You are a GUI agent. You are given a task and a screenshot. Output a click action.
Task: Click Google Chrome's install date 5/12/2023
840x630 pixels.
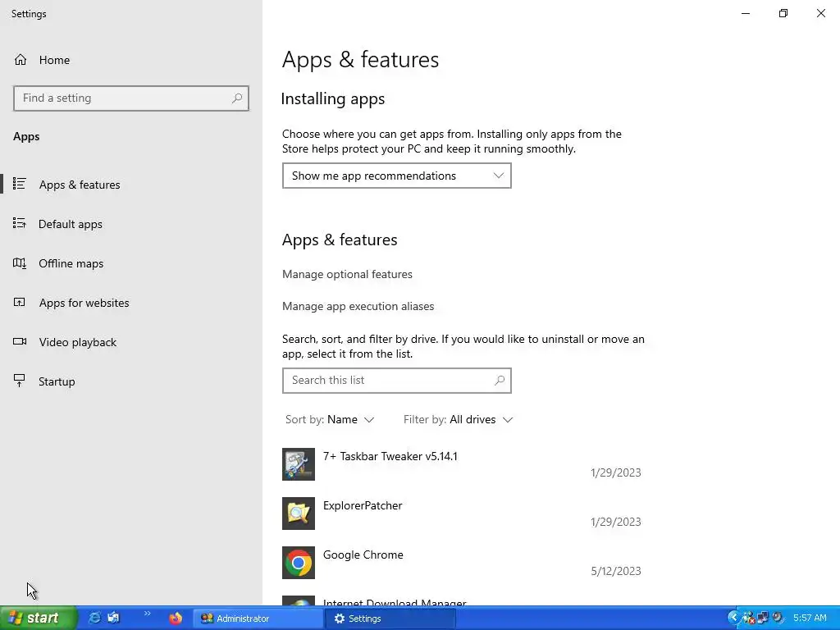(x=616, y=571)
